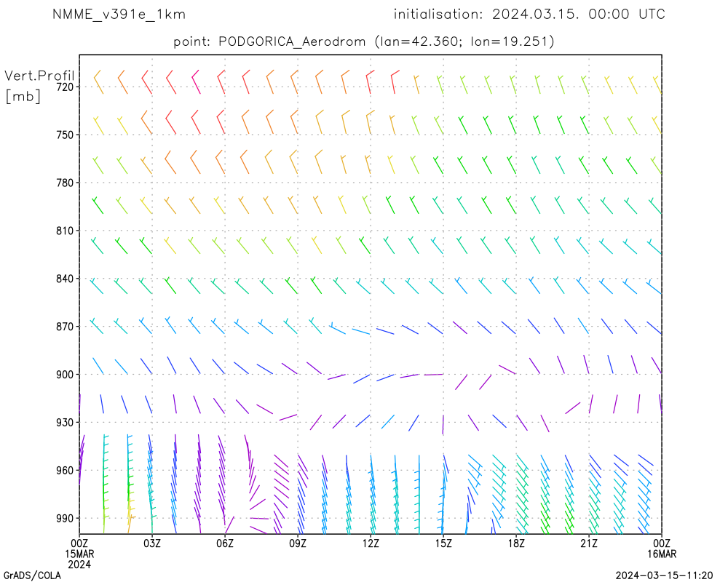Click the 15MAR date label
This screenshot has height=582, width=728.
tap(79, 554)
